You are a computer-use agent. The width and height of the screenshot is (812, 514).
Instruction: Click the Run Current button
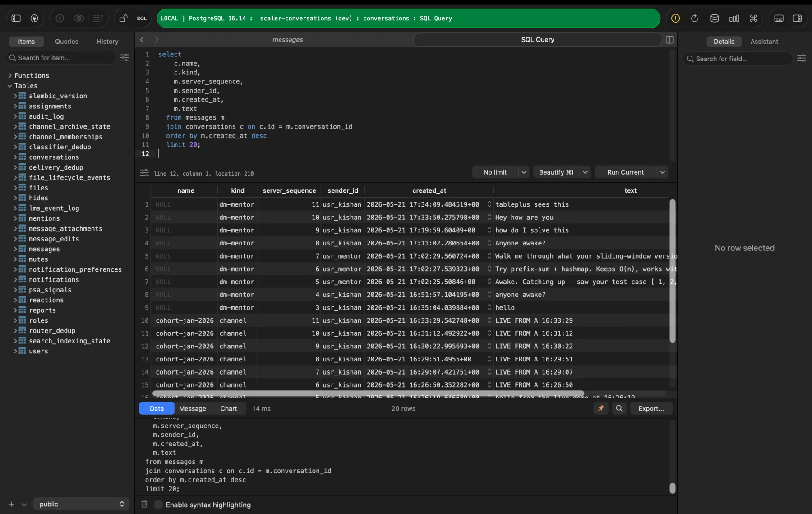(626, 172)
